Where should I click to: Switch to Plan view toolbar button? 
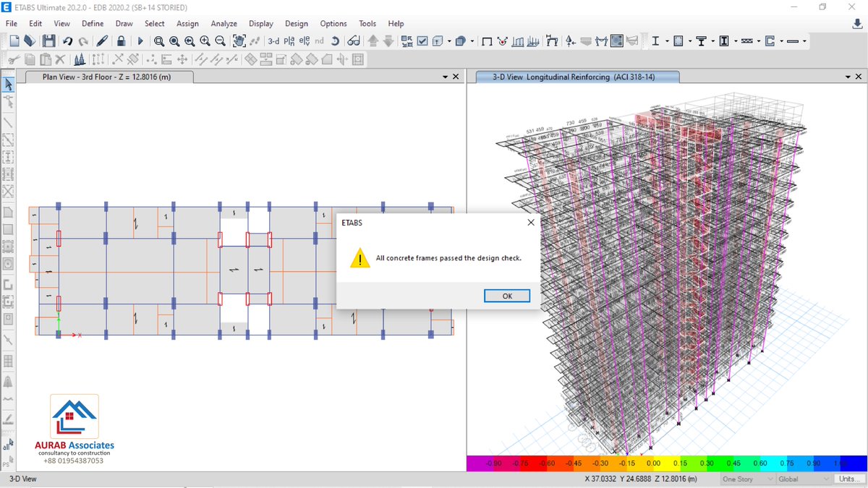point(289,41)
